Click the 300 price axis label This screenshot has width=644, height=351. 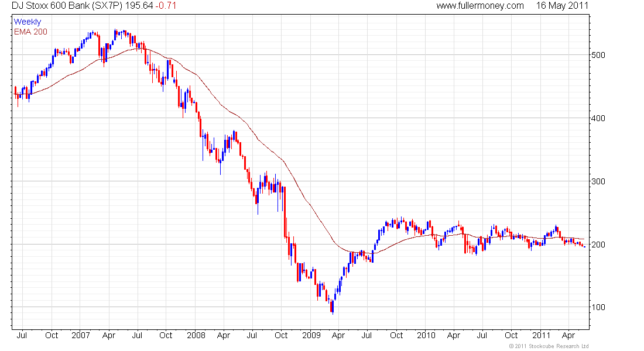[598, 181]
